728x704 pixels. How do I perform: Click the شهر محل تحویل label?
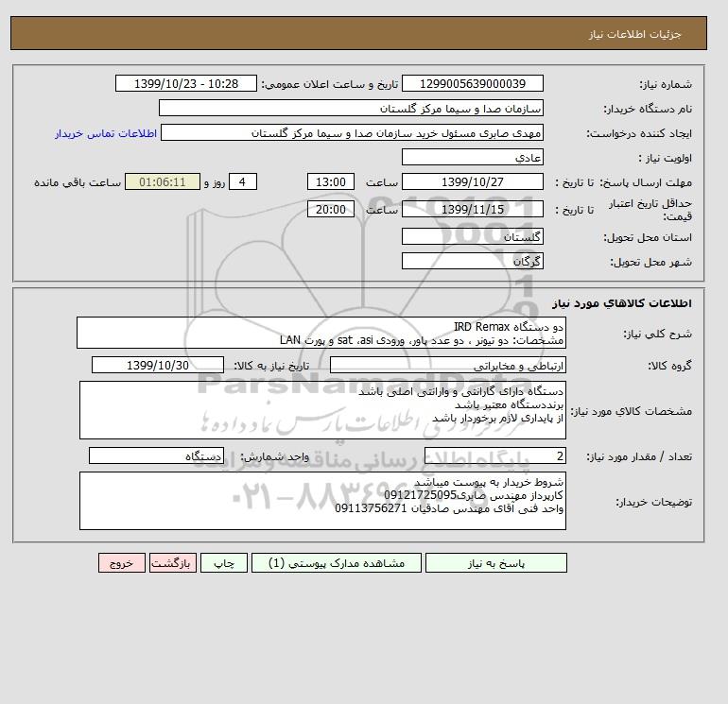click(650, 262)
